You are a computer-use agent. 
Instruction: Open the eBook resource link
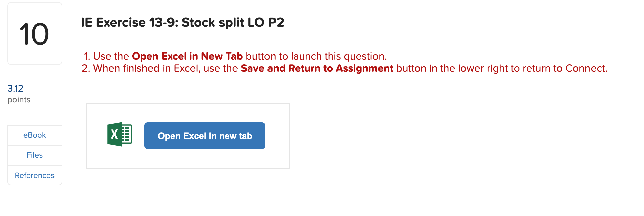coord(34,135)
